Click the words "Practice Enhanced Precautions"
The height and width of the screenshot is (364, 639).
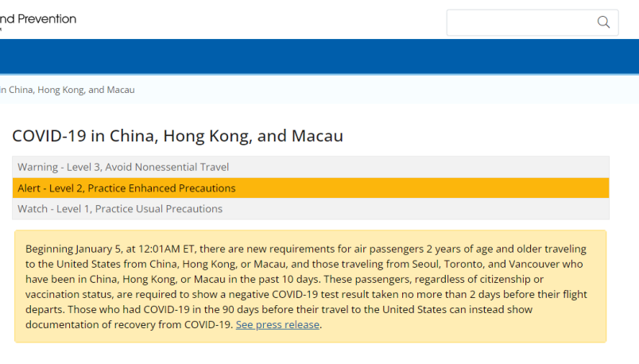162,188
